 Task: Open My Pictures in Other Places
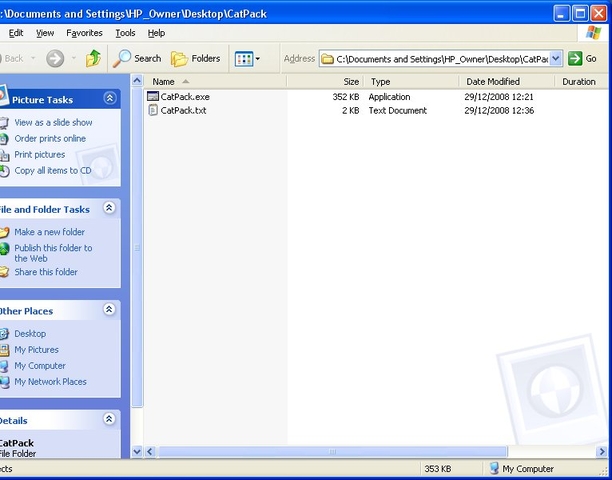(36, 350)
